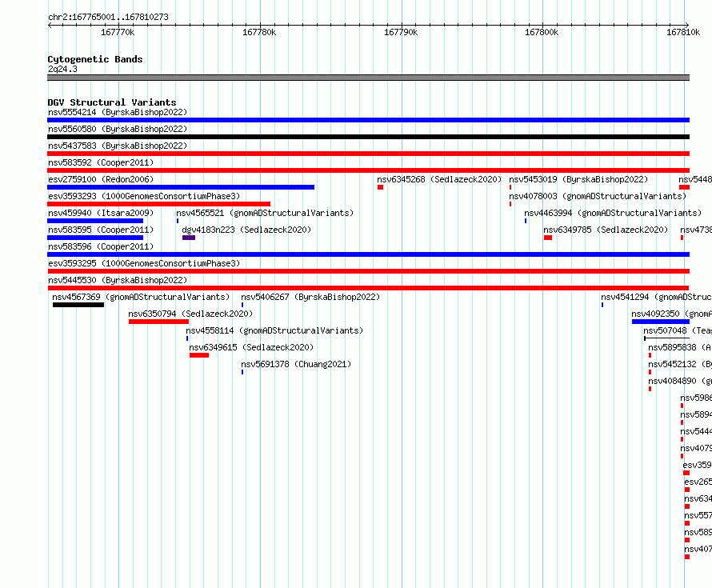Select the nsv583596 (Cooper2011) label
Image resolution: width=712 pixels, height=588 pixels.
[101, 246]
